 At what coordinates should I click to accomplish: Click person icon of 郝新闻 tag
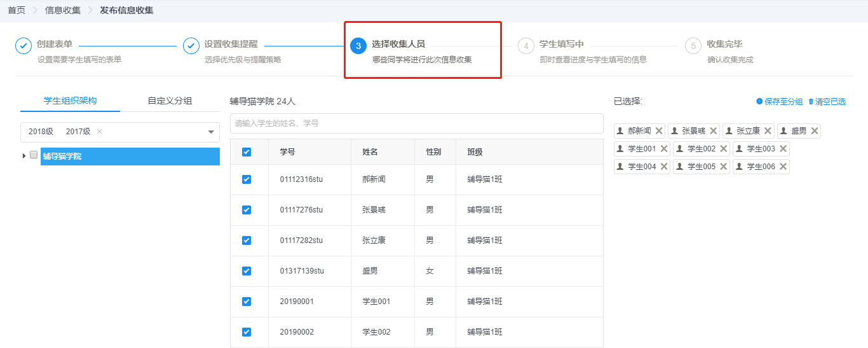[621, 131]
